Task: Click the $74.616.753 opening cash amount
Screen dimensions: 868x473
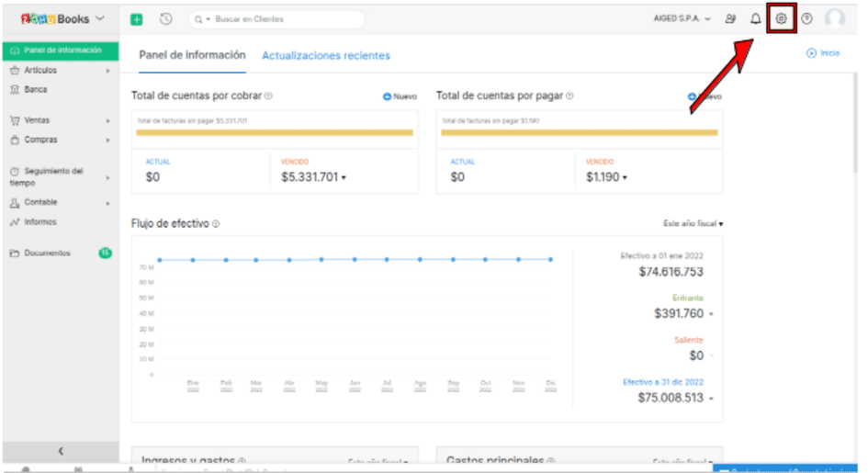Action: [x=671, y=272]
